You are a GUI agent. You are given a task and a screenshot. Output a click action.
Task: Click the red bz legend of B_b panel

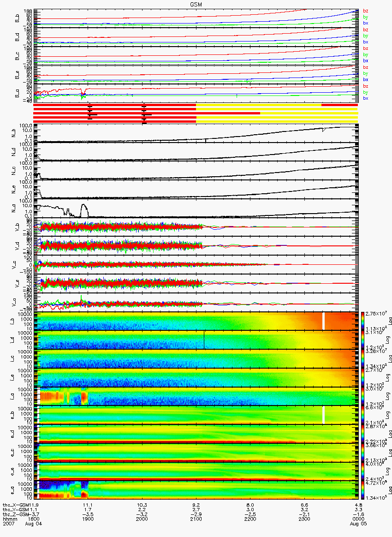pos(366,11)
